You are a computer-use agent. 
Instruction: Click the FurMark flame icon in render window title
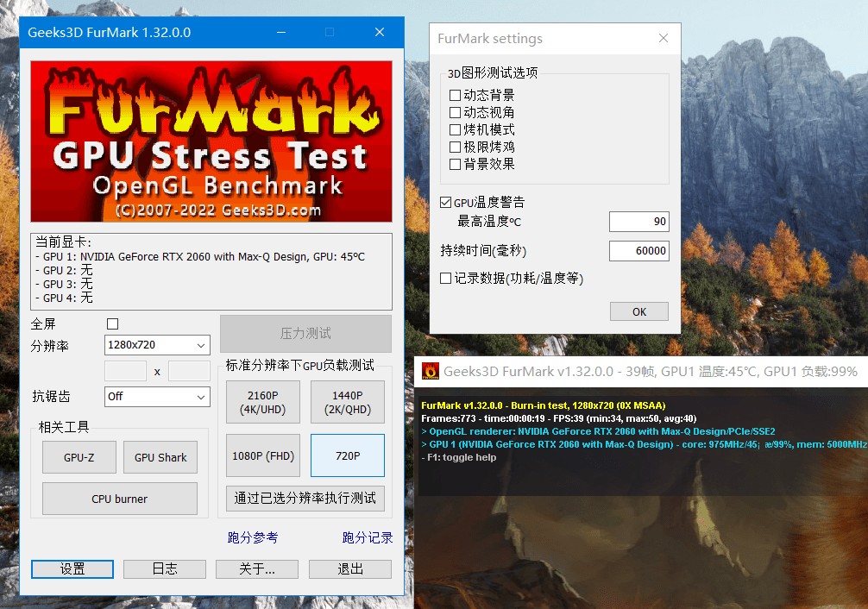pos(431,371)
